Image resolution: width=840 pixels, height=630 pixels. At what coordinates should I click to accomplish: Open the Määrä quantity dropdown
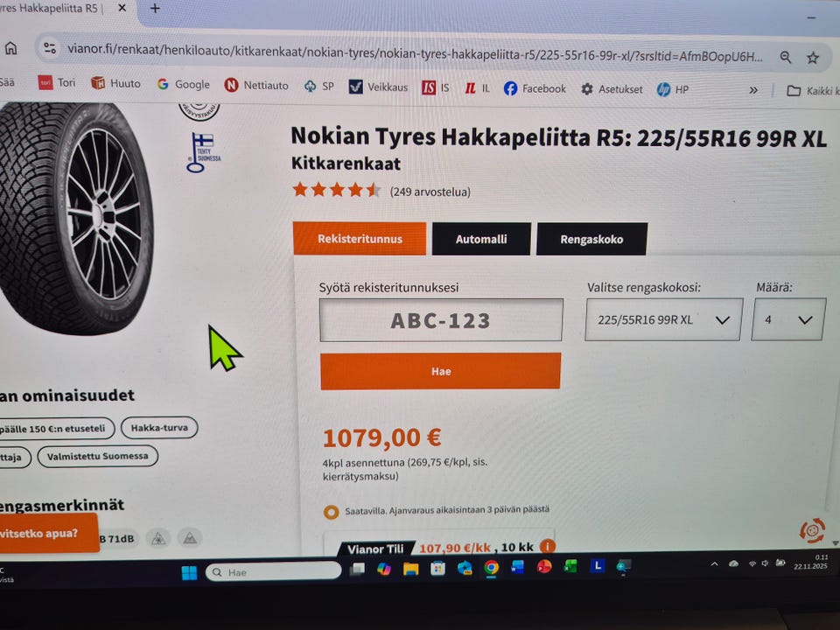(788, 319)
